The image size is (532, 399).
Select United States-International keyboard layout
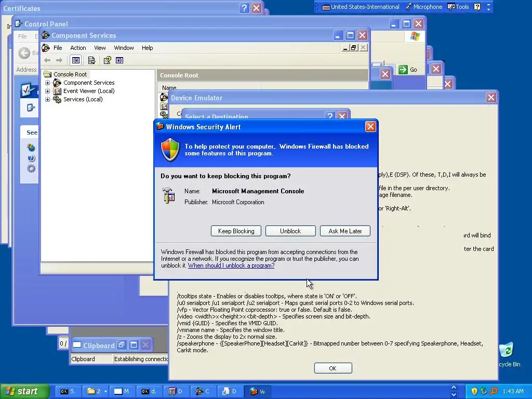click(x=361, y=7)
